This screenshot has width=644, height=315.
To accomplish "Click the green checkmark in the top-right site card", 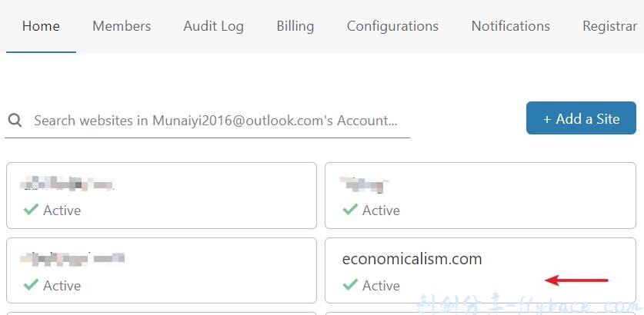I will point(350,210).
